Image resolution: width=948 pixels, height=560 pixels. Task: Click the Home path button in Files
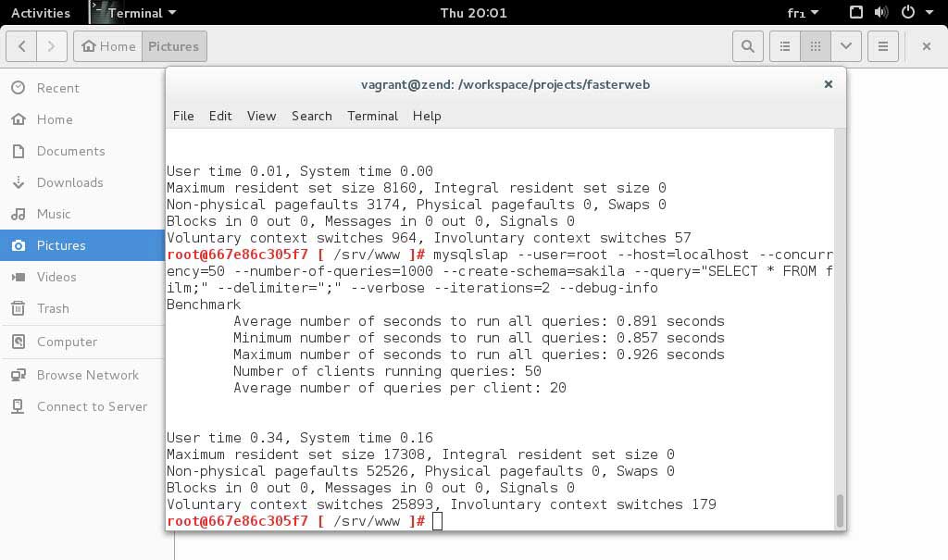click(x=108, y=46)
